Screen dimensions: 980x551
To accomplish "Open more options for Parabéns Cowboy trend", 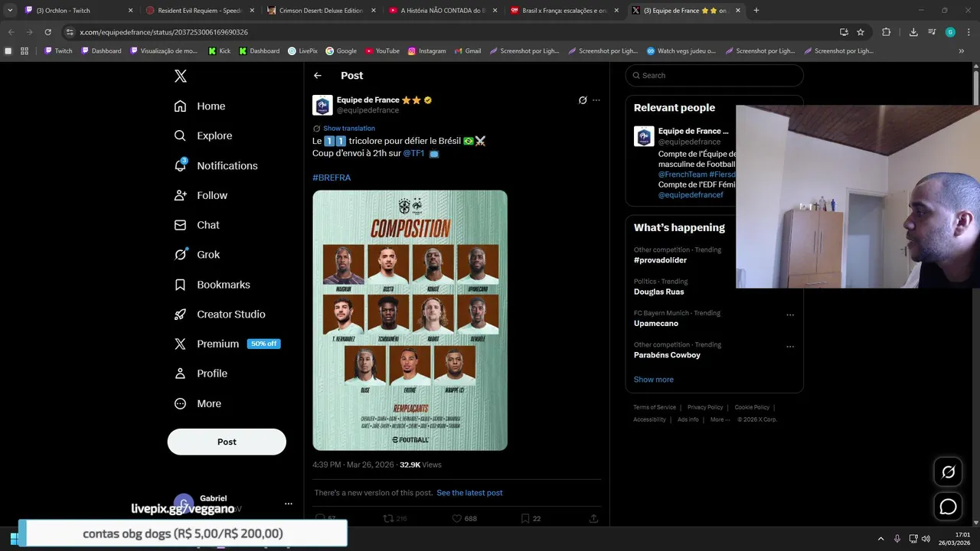I will (x=790, y=346).
